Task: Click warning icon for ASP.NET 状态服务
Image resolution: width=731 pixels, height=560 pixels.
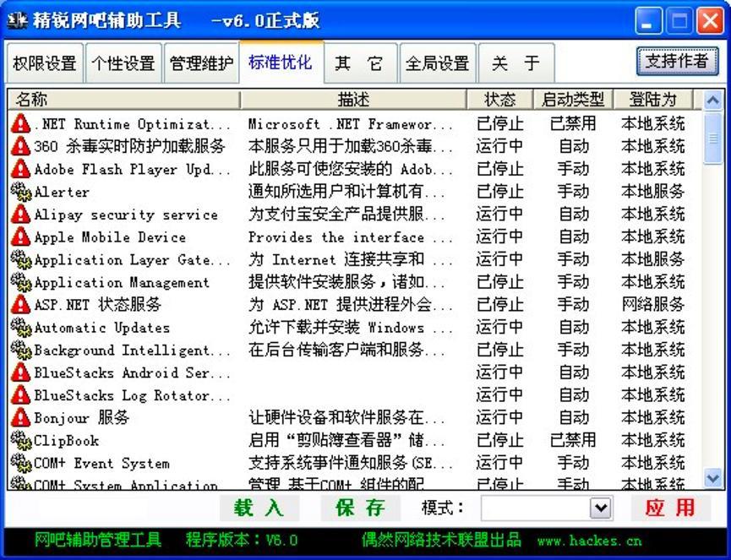Action: tap(20, 305)
